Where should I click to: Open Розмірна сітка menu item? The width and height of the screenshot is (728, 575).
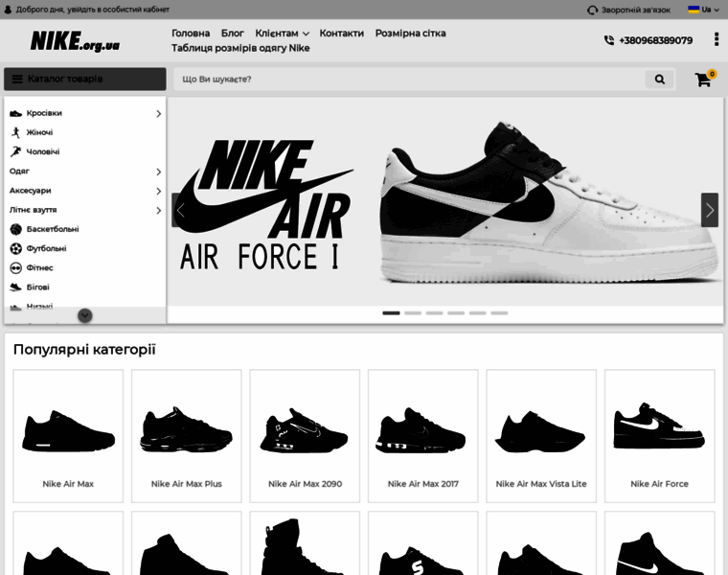point(410,34)
